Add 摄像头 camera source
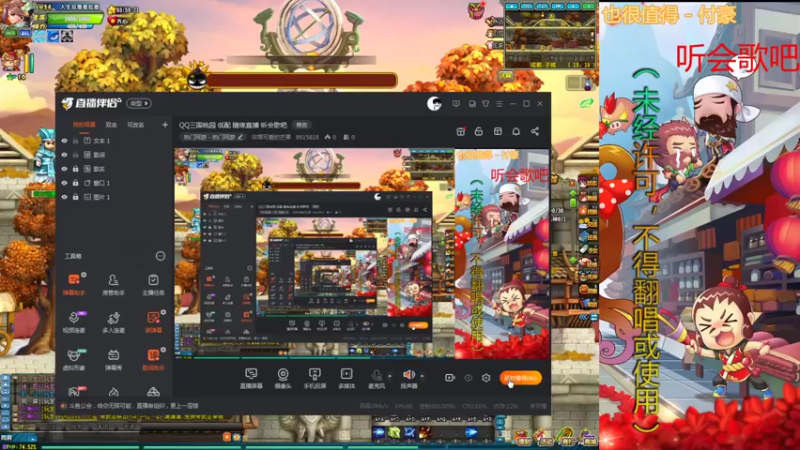The image size is (800, 450). point(283,379)
